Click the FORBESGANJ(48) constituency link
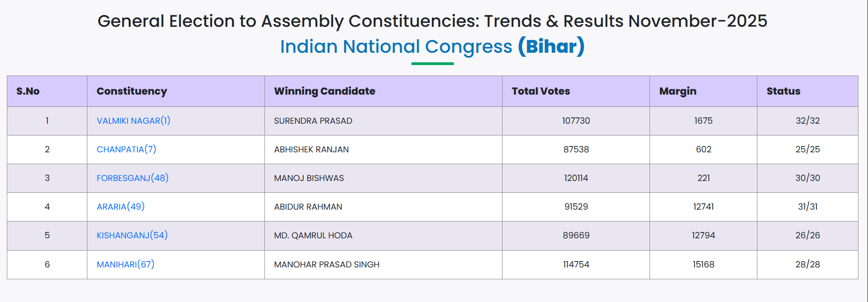This screenshot has width=868, height=302. pos(132,178)
